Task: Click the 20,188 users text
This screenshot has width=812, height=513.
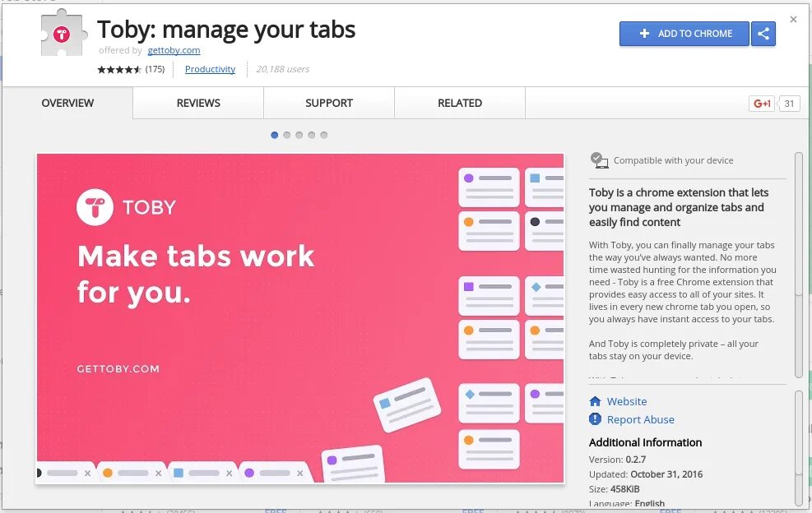Action: pyautogui.click(x=283, y=69)
